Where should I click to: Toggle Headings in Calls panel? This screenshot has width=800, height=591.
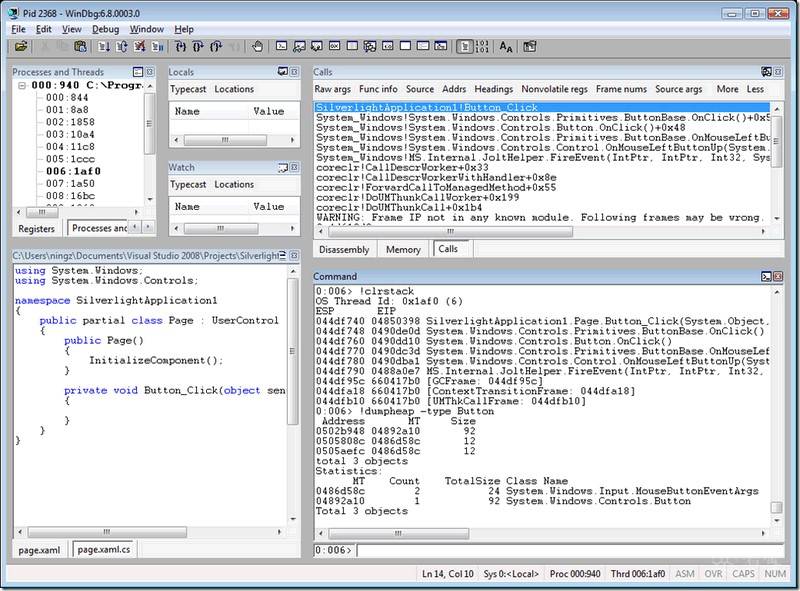coord(493,89)
